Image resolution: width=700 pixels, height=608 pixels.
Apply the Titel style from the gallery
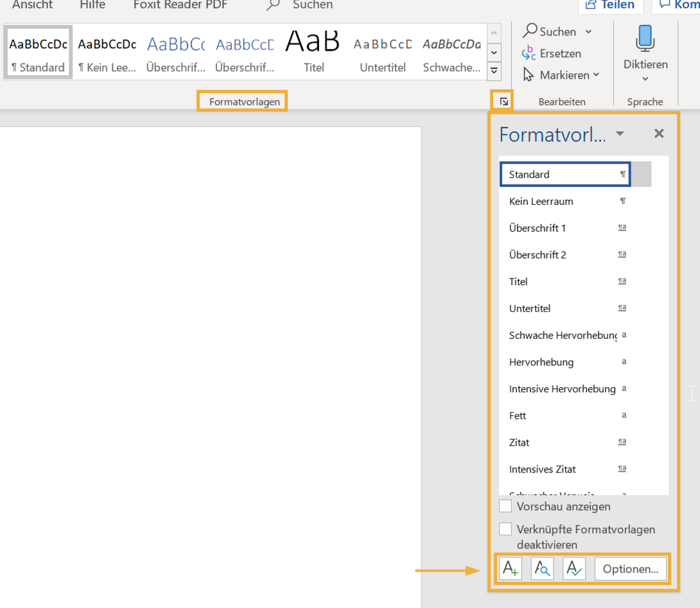tap(312, 50)
